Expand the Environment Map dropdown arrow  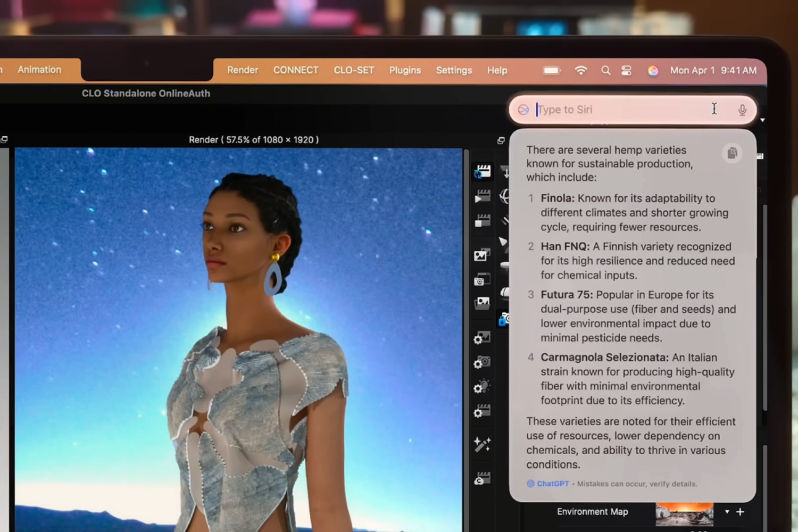(727, 512)
